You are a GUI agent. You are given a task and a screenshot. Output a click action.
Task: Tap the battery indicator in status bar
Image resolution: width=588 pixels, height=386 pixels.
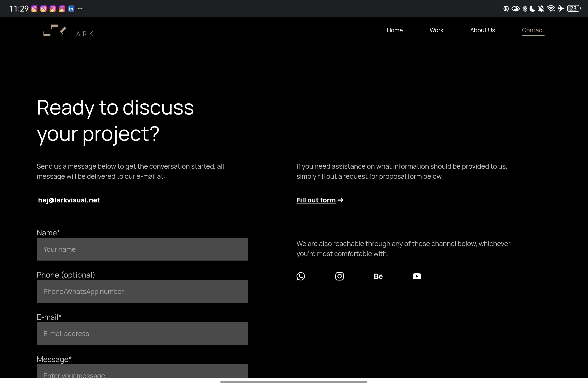(x=574, y=9)
